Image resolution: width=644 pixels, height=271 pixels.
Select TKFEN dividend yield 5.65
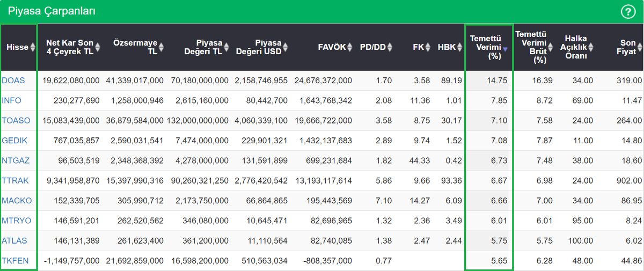(x=499, y=261)
